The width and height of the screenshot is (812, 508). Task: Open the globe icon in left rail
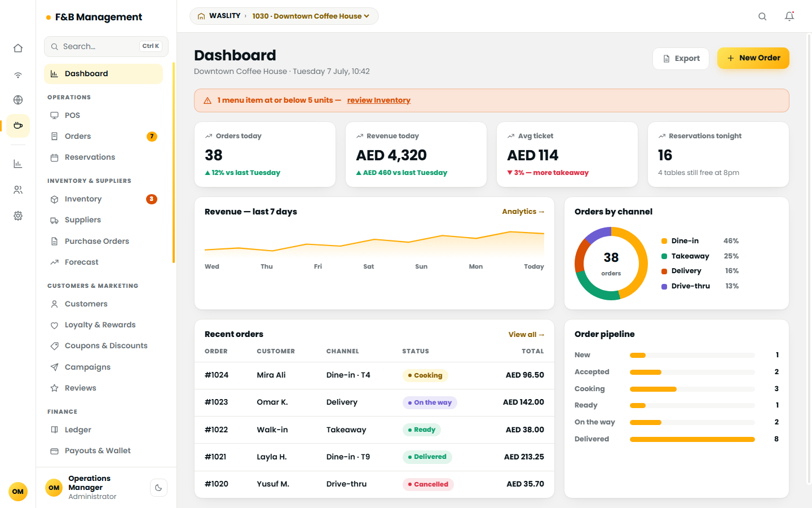(x=18, y=100)
